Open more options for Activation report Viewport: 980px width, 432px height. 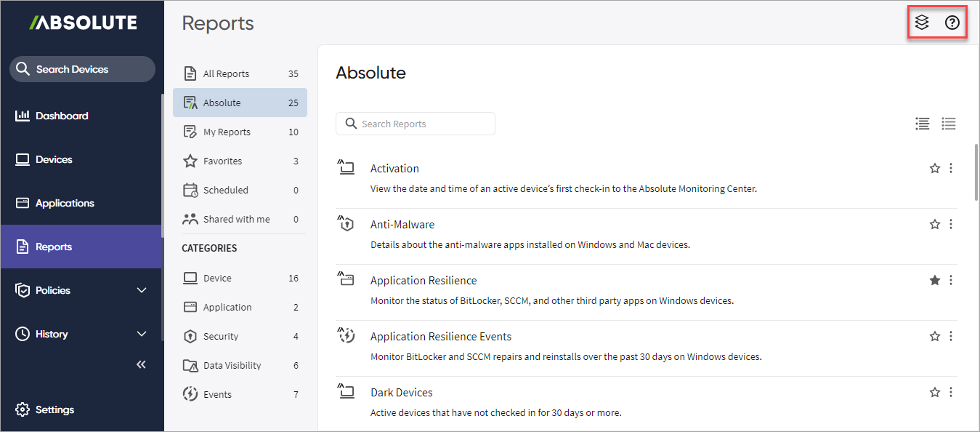(x=951, y=168)
